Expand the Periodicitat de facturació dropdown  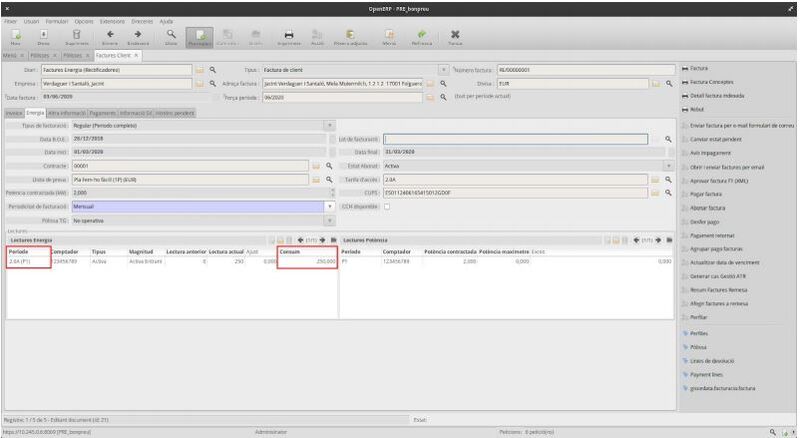(x=330, y=206)
